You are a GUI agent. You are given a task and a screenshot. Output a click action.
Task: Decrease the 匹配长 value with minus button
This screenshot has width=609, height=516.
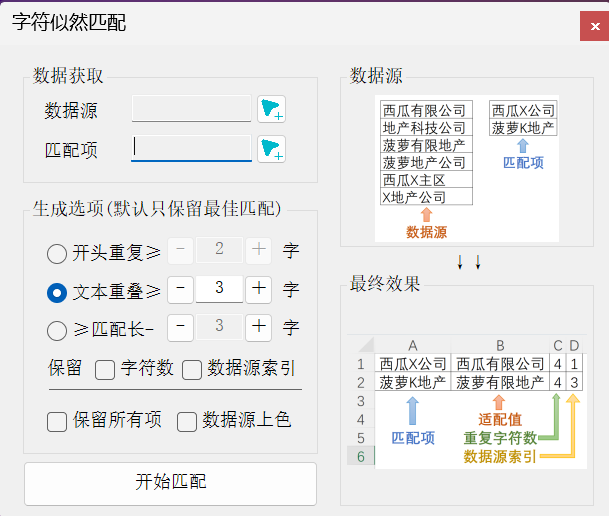(x=180, y=327)
